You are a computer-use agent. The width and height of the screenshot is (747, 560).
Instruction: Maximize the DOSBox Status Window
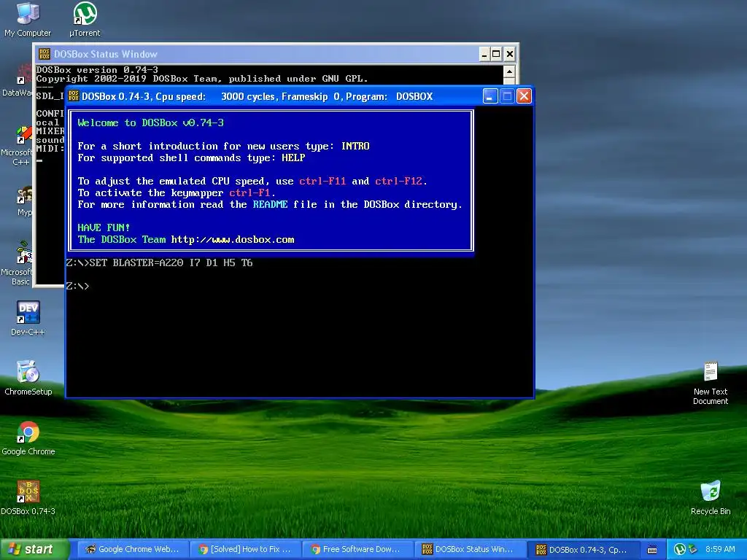(x=496, y=54)
